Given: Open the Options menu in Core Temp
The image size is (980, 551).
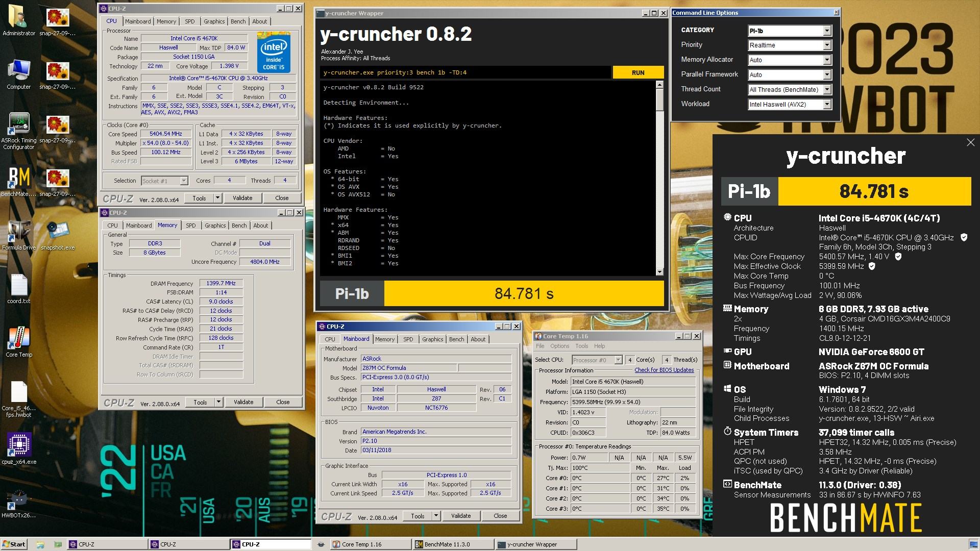Looking at the screenshot, I should [x=559, y=346].
